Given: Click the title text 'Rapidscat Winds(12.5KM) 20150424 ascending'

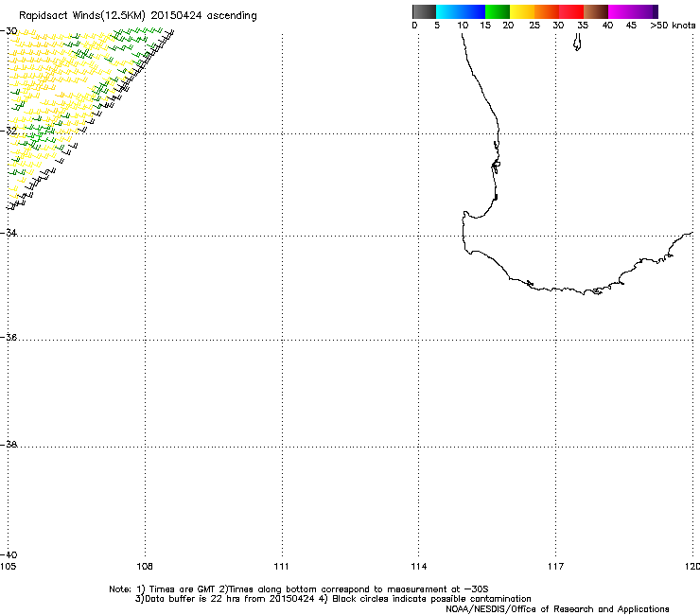Looking at the screenshot, I should 137,16.
